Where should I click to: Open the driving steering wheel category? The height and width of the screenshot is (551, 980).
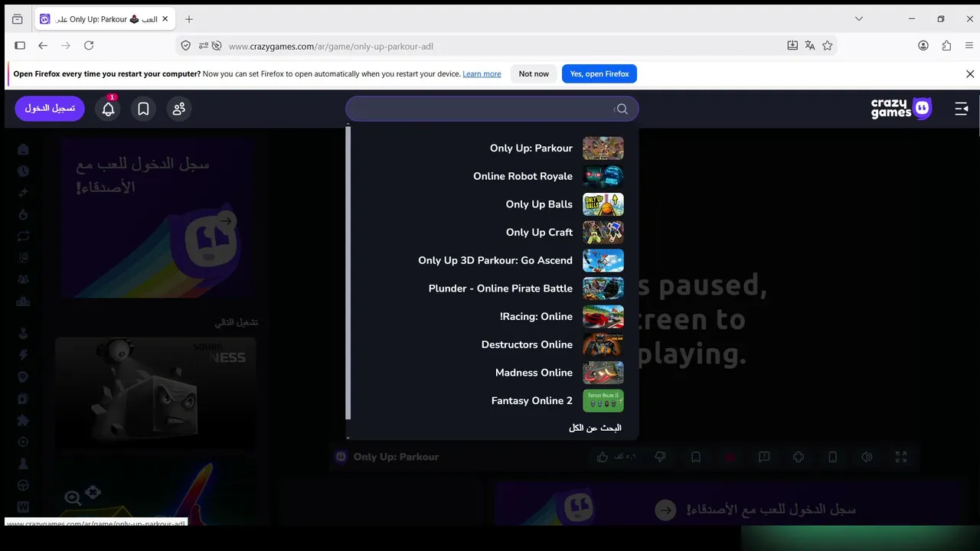click(x=23, y=485)
